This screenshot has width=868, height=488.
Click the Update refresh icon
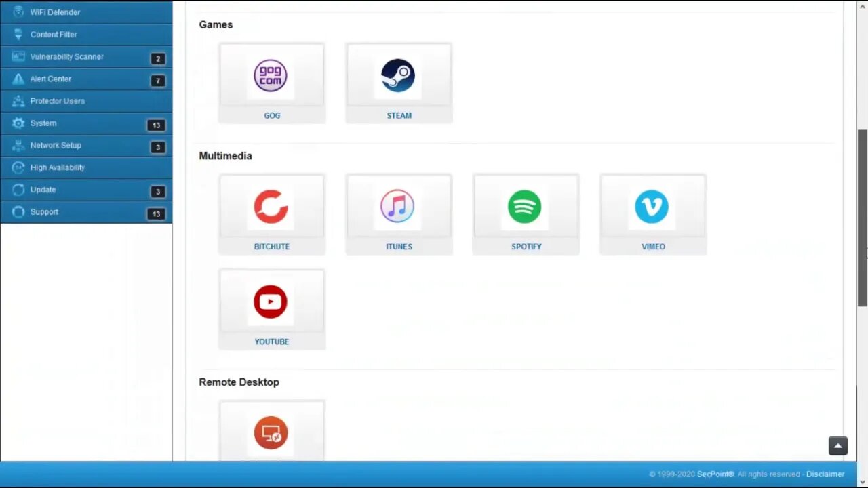(x=18, y=190)
